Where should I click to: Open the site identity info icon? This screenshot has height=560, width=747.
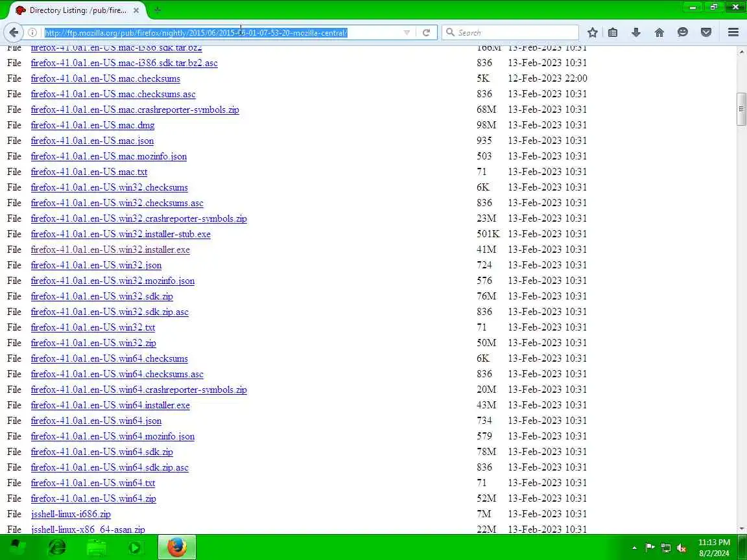click(32, 32)
